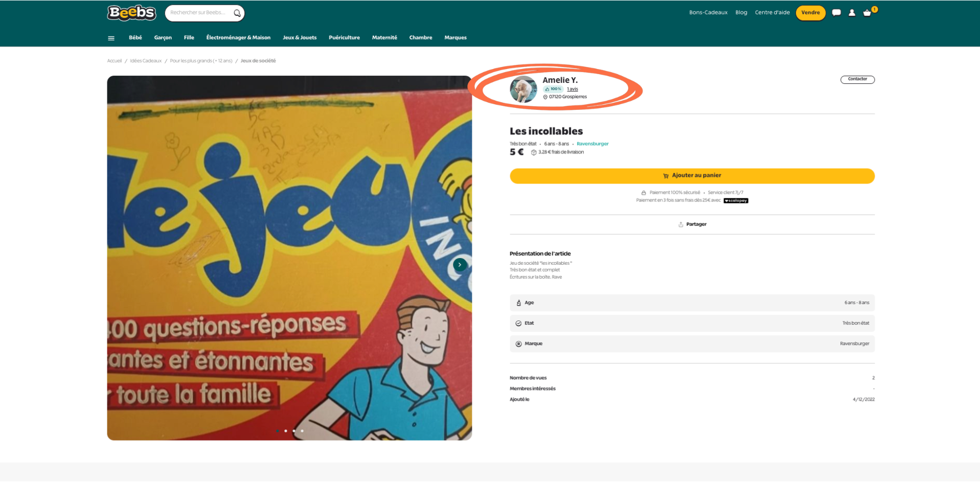The height and width of the screenshot is (482, 980).
Task: Select second image carousel dot
Action: [286, 431]
